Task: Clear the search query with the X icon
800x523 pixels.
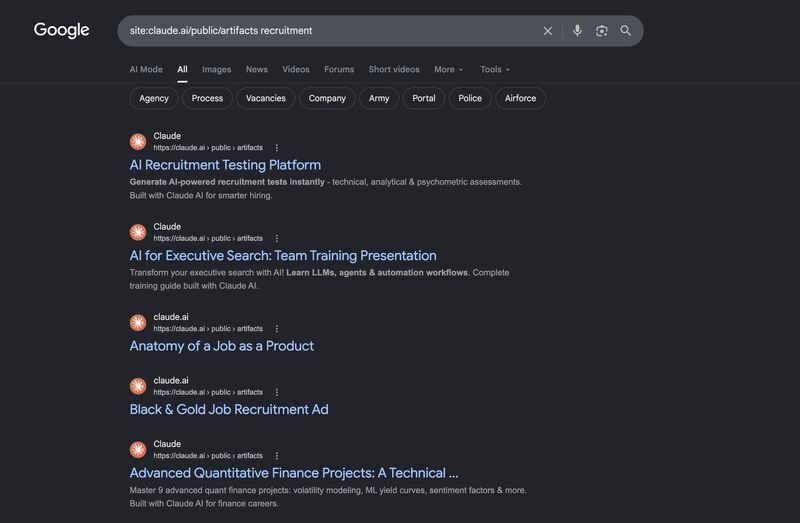Action: (x=547, y=31)
